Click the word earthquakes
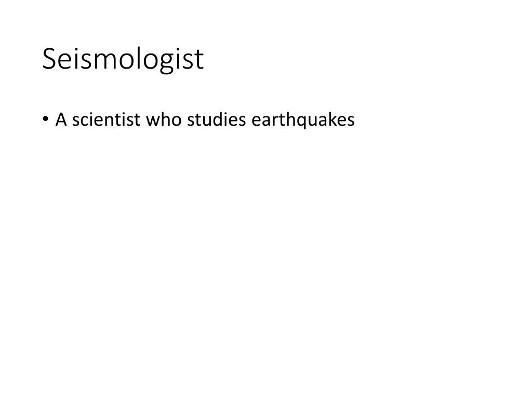The image size is (532, 399). (303, 120)
